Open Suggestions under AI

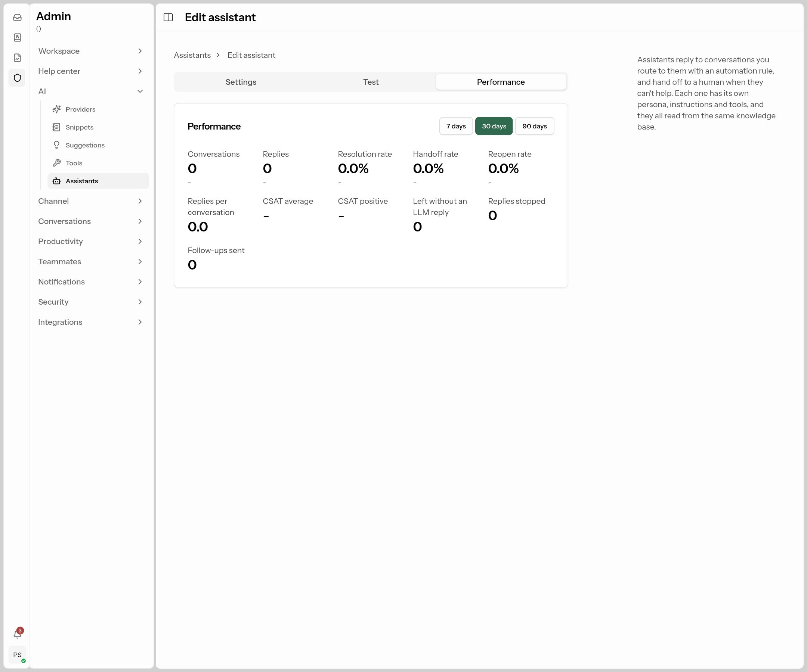(98, 145)
